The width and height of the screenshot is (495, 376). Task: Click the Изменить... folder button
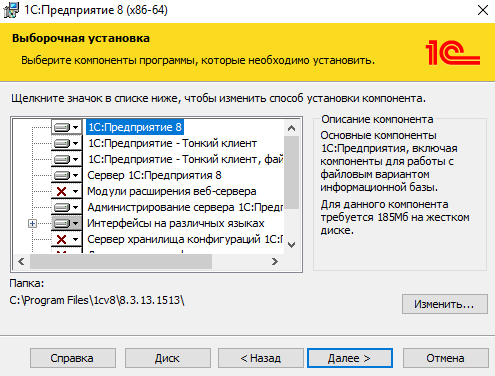[445, 304]
